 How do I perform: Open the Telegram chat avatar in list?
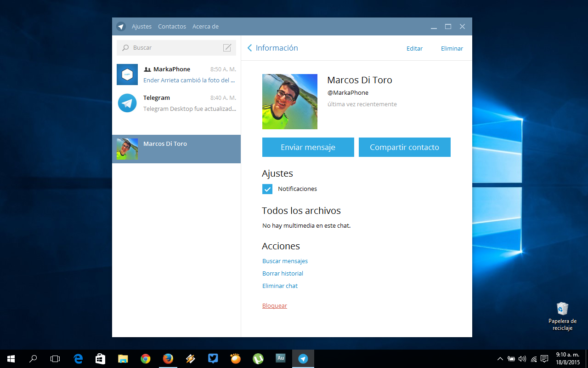pyautogui.click(x=127, y=103)
